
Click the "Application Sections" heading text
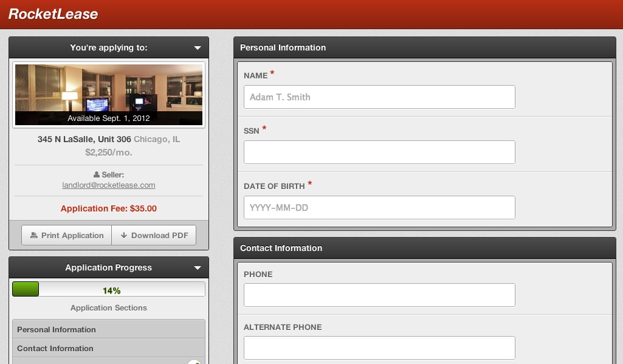108,308
